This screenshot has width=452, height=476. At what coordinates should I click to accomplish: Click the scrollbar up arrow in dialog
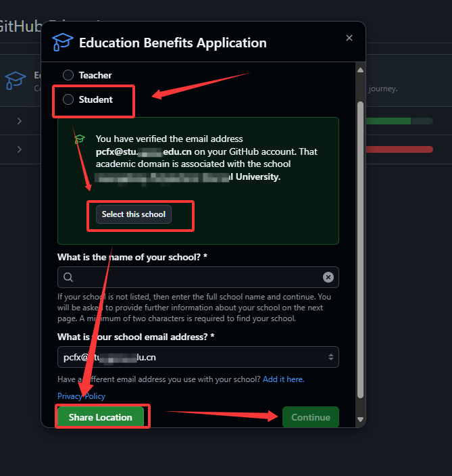tap(360, 70)
